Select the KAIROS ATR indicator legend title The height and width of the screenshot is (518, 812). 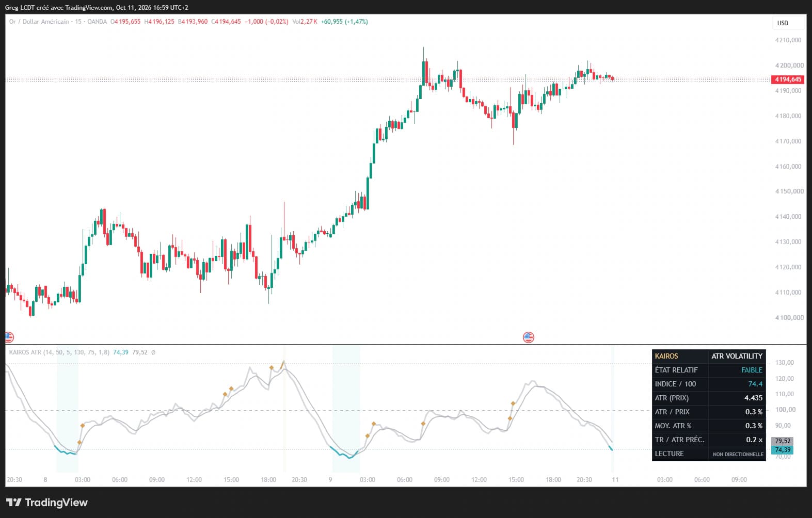click(25, 352)
